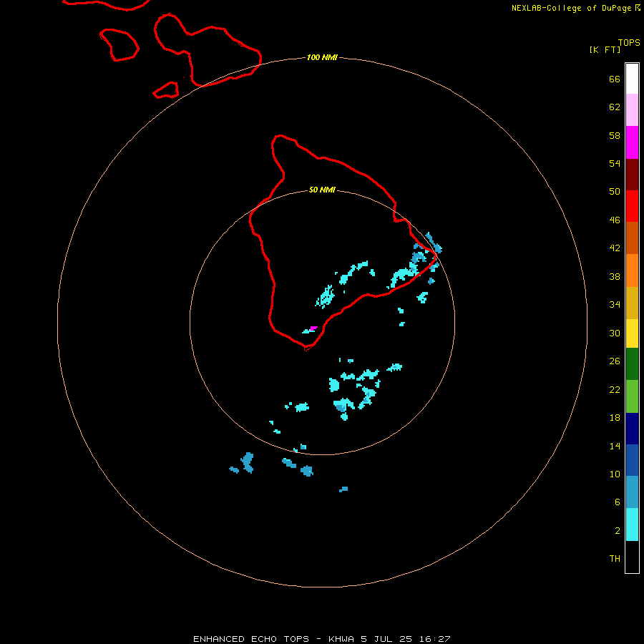644x644 pixels.
Task: Click the 100 NMI range ring label
Action: tap(322, 57)
